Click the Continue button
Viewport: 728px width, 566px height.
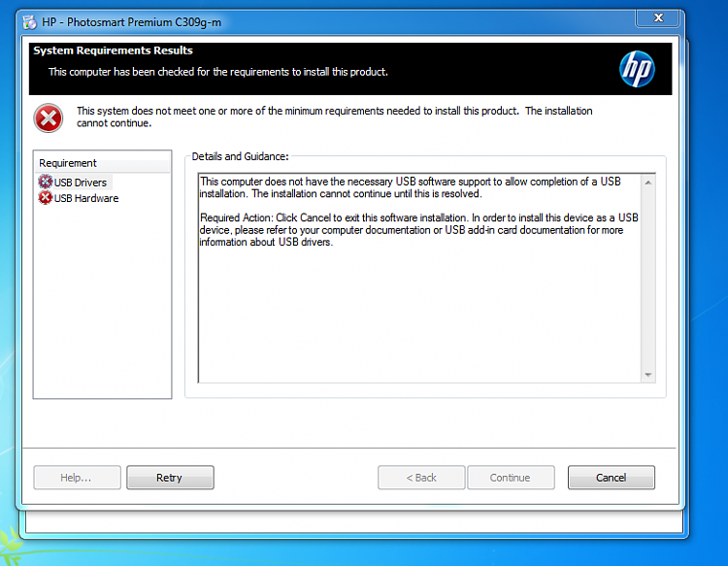click(x=511, y=478)
